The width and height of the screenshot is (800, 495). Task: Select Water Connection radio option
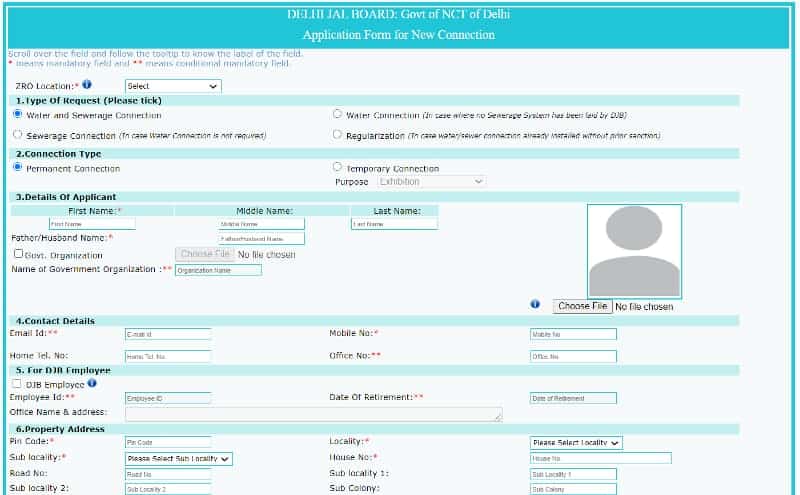337,114
